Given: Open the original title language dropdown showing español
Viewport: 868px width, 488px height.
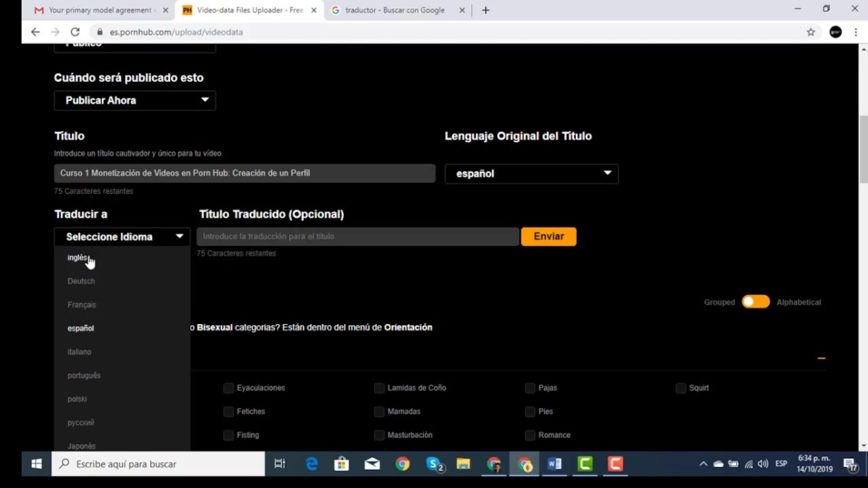Looking at the screenshot, I should (532, 174).
